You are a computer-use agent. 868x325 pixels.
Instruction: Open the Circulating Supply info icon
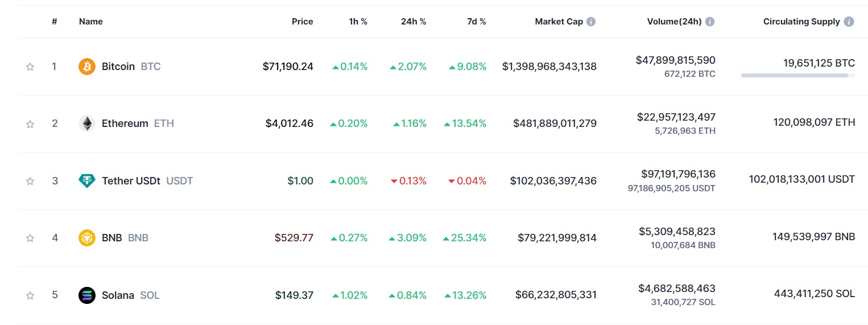point(849,22)
